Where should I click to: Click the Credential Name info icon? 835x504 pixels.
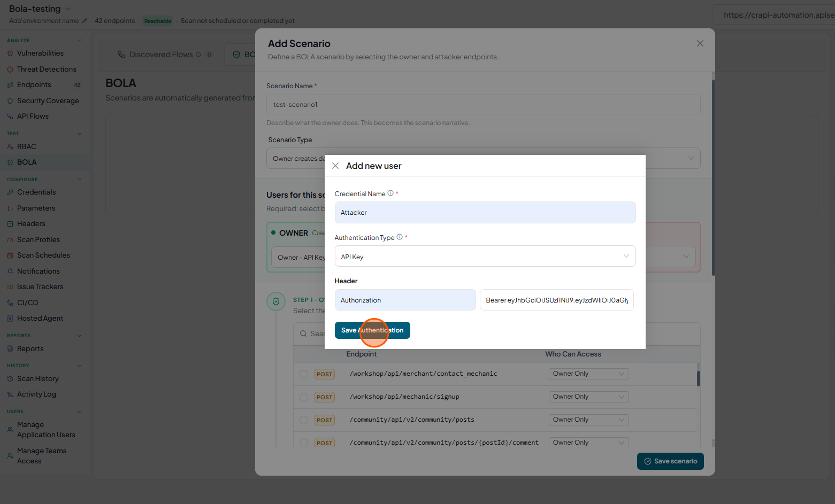(x=390, y=193)
